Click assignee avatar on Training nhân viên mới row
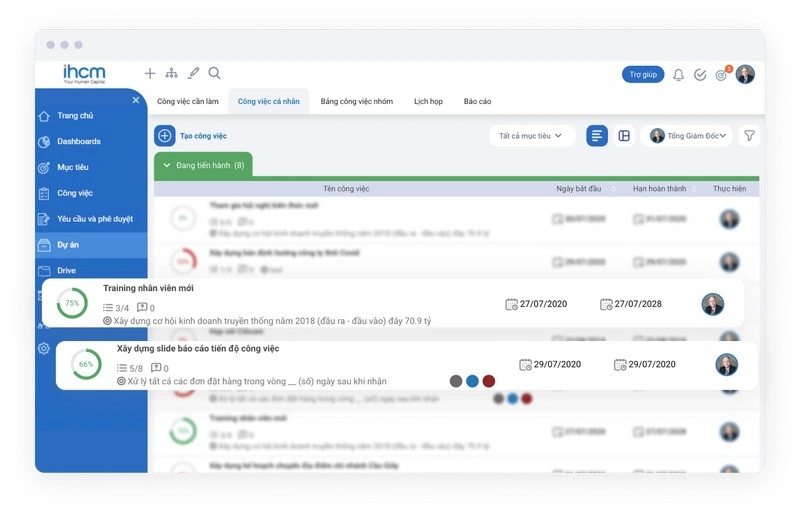The width and height of the screenshot is (800, 514). pyautogui.click(x=713, y=304)
